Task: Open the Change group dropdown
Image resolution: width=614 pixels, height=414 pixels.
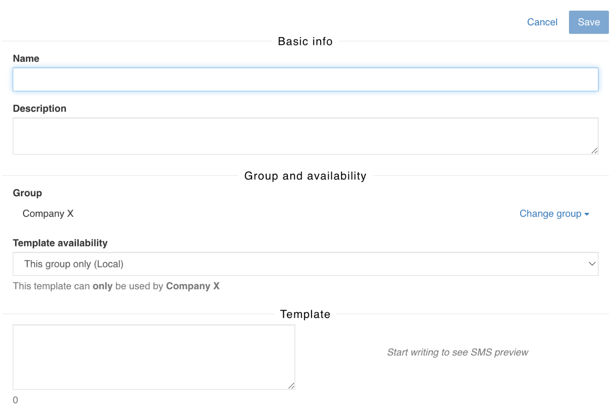Action: click(x=550, y=214)
